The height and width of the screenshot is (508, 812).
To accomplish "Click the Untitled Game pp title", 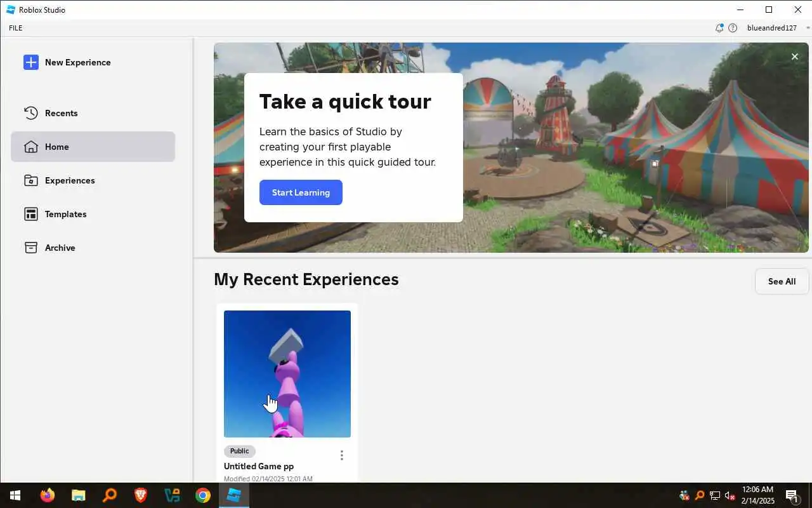I will (x=259, y=466).
